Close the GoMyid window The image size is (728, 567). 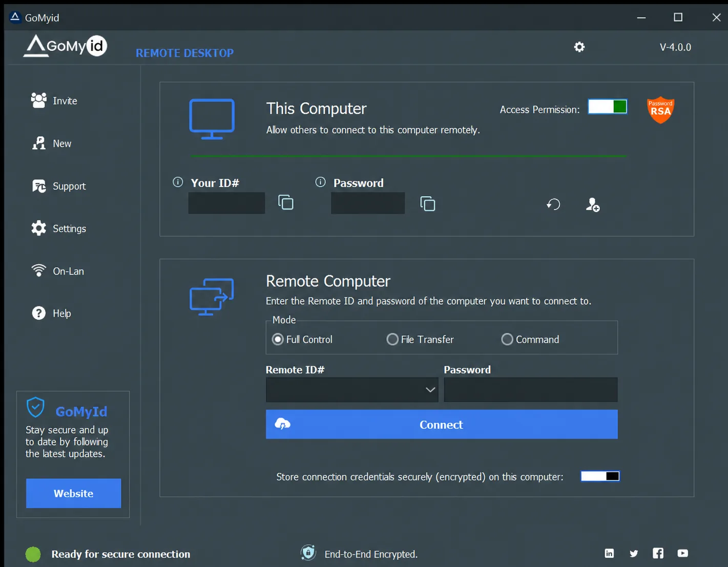coord(716,17)
